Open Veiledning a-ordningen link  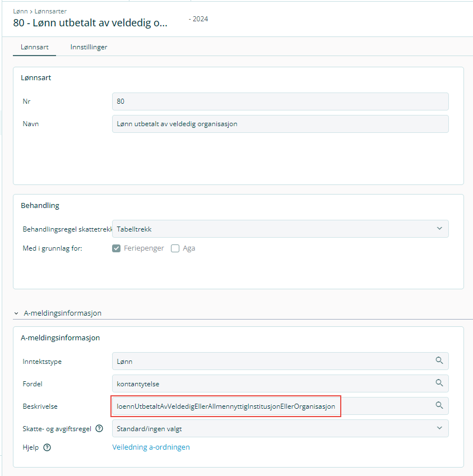(x=151, y=447)
